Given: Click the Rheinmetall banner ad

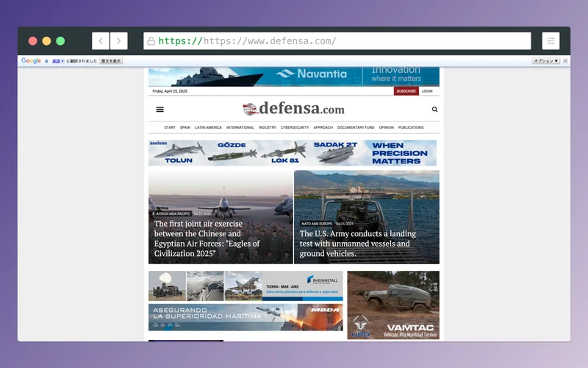Looking at the screenshot, I should [x=245, y=286].
